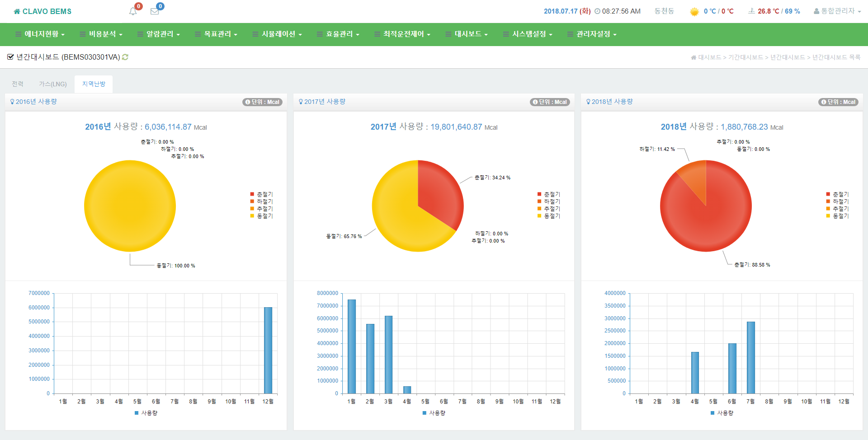Click the yellow 동절기 pie in 2016 chart
868x440 pixels.
130,206
